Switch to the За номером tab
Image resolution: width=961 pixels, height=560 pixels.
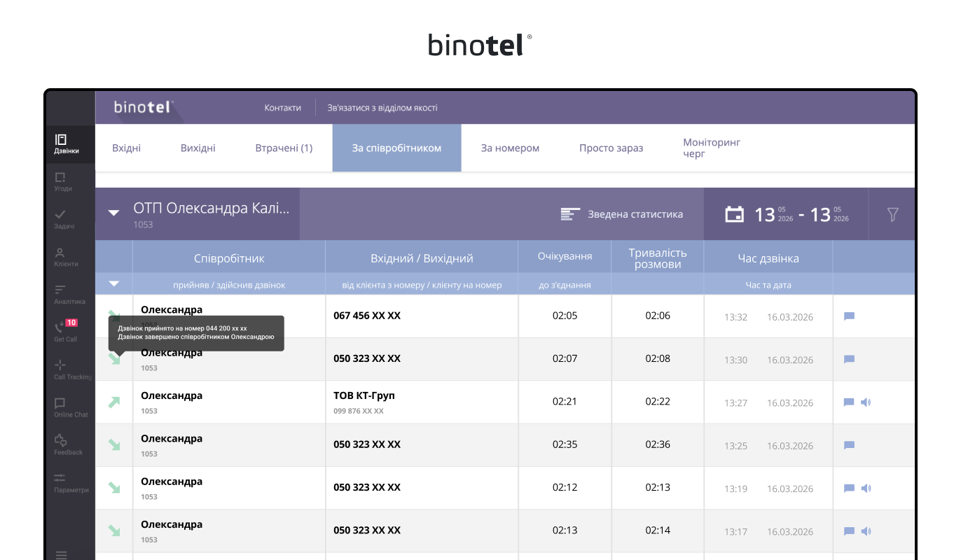point(510,148)
